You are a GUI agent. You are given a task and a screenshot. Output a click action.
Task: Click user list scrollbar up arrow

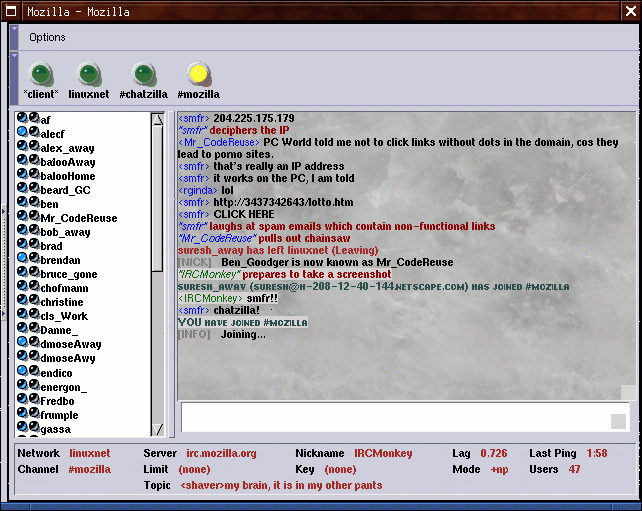coord(158,120)
